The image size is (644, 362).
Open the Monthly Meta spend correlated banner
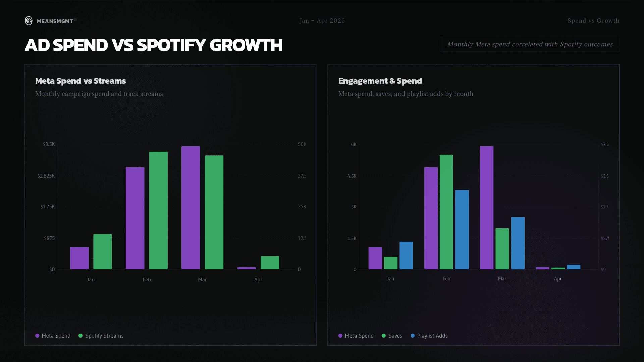(x=530, y=44)
